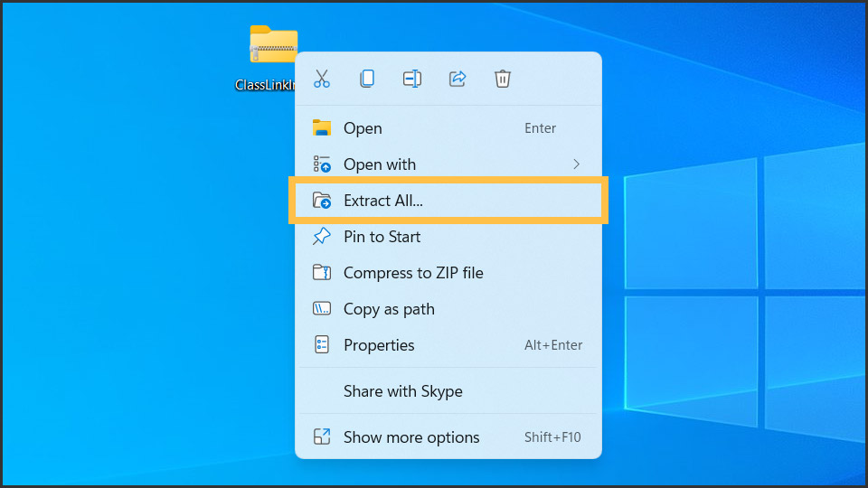Screen dimensions: 868x488
Task: Choose Pin to Start
Action: click(448, 237)
